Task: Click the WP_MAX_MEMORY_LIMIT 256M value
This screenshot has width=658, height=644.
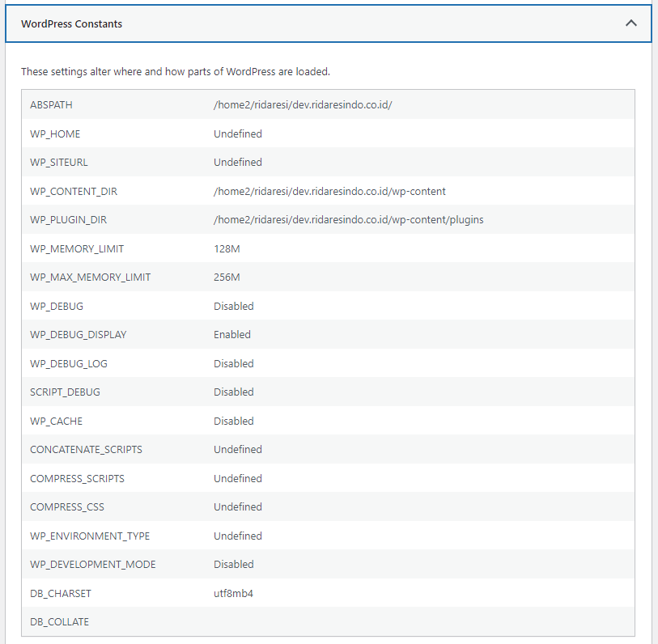Action: 227,278
